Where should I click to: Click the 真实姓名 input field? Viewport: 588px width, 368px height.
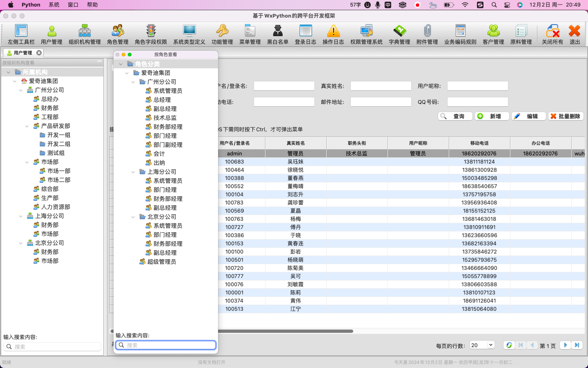[381, 86]
